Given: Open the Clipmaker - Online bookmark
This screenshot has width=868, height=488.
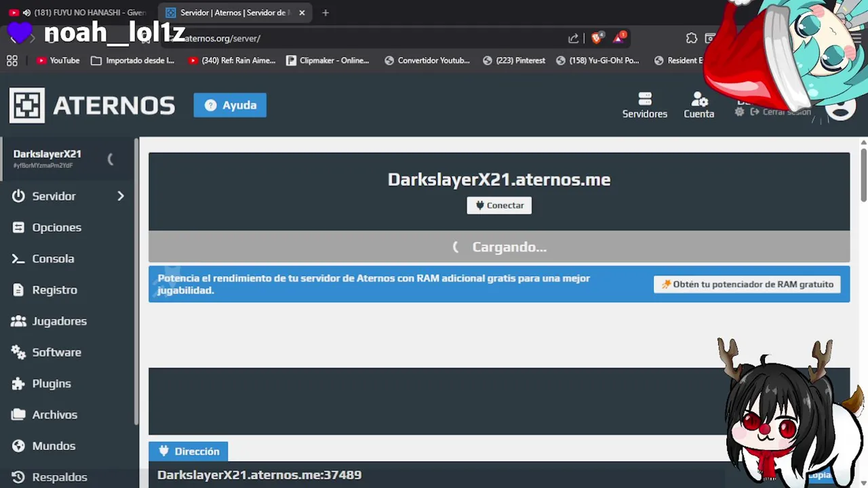Looking at the screenshot, I should click(x=328, y=60).
